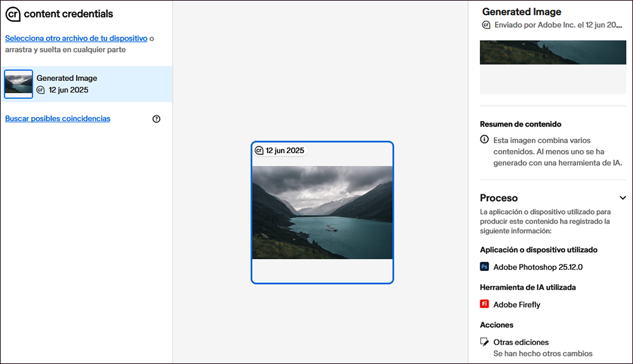633x364 pixels.
Task: Click 'Aplicación o dispositivo utilizado' heading
Action: pos(539,250)
